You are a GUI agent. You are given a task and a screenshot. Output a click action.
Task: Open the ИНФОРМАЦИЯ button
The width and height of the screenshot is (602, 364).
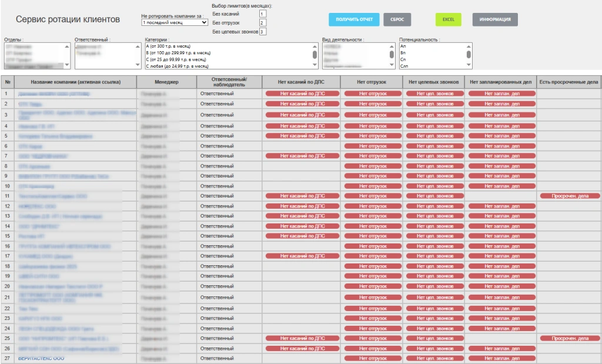pyautogui.click(x=495, y=19)
